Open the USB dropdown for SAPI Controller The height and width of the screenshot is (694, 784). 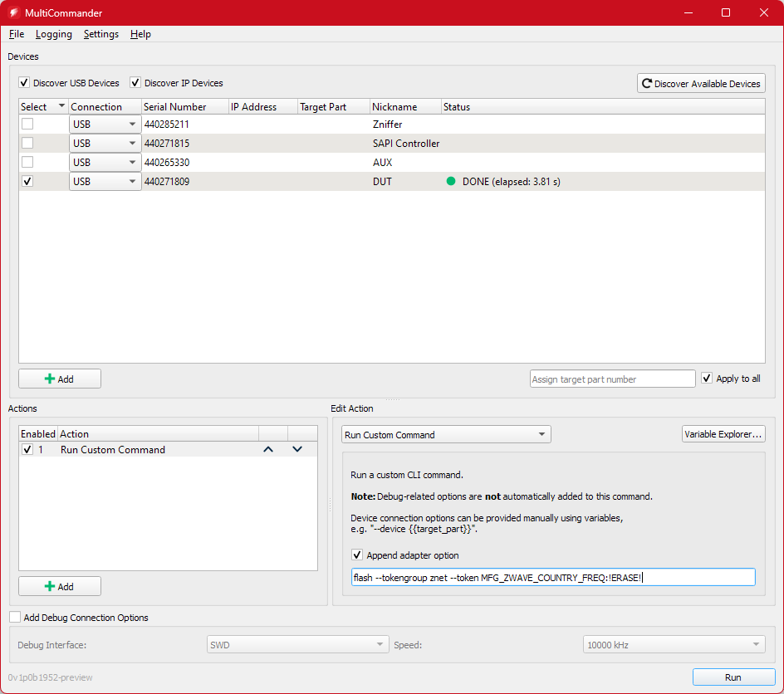(x=133, y=143)
